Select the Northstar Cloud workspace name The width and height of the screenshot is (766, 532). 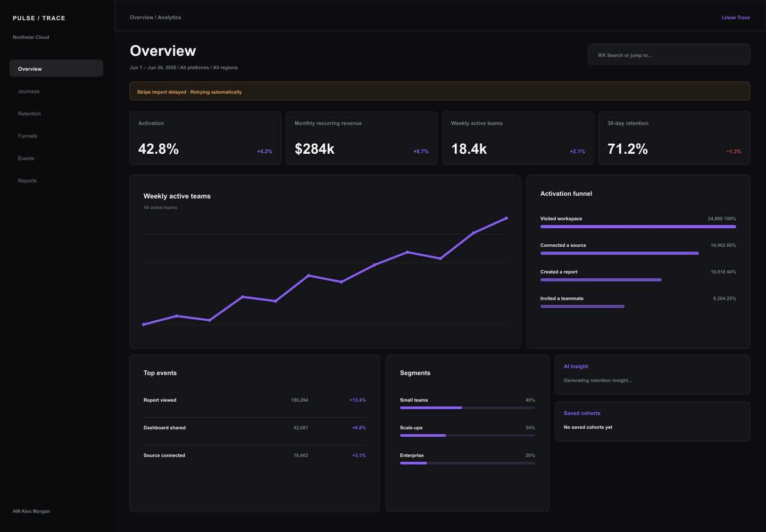(31, 37)
